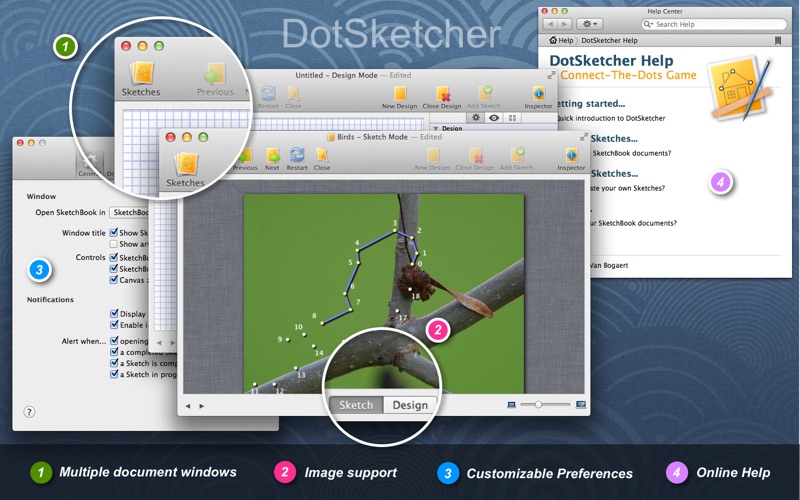The image size is (800, 500).
Task: Advance with Next in Birds window
Action: [x=272, y=159]
